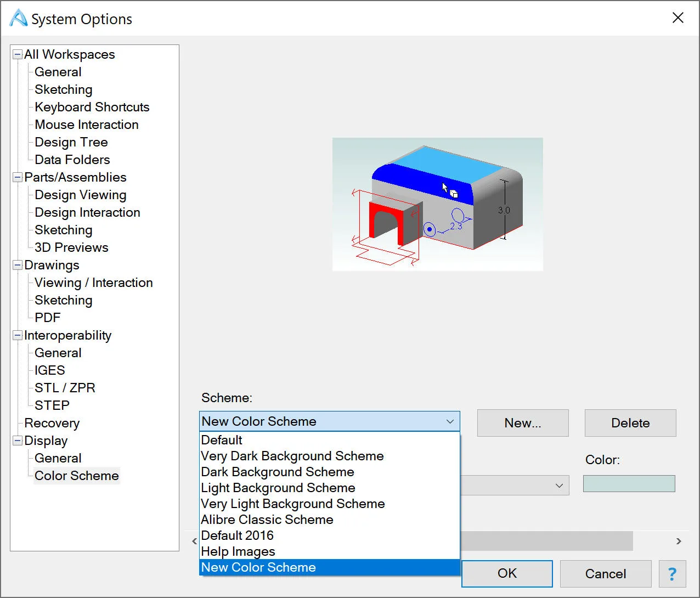Click the New... scheme button
Viewport: 700px width, 598px height.
(x=523, y=423)
